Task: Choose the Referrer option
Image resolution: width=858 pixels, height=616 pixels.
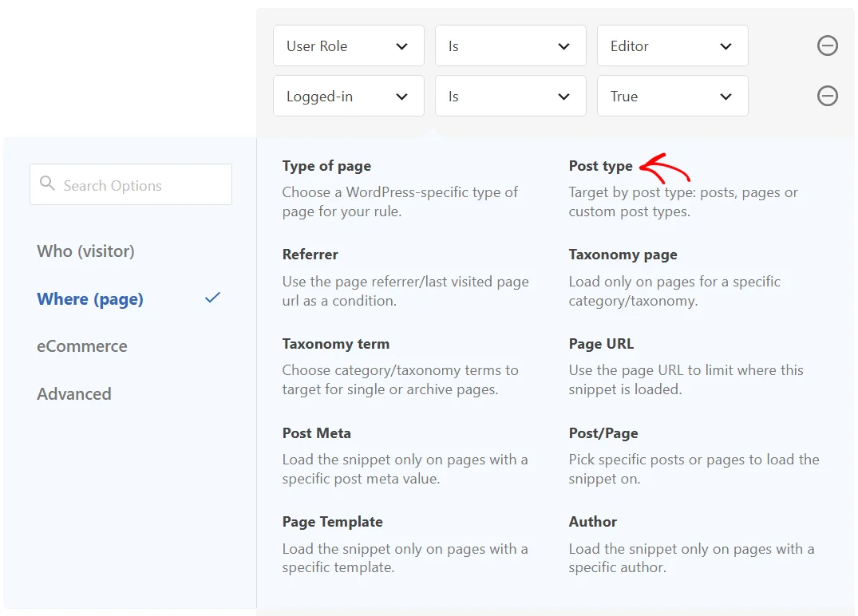Action: tap(310, 255)
